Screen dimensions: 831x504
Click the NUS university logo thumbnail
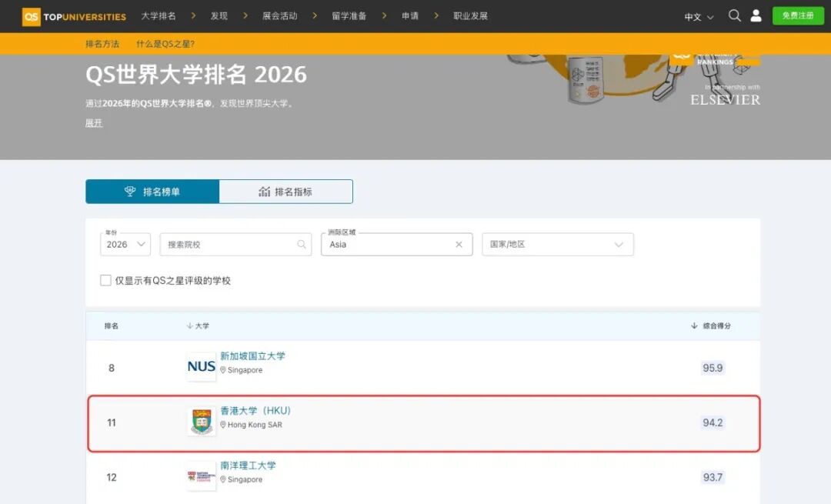point(200,367)
